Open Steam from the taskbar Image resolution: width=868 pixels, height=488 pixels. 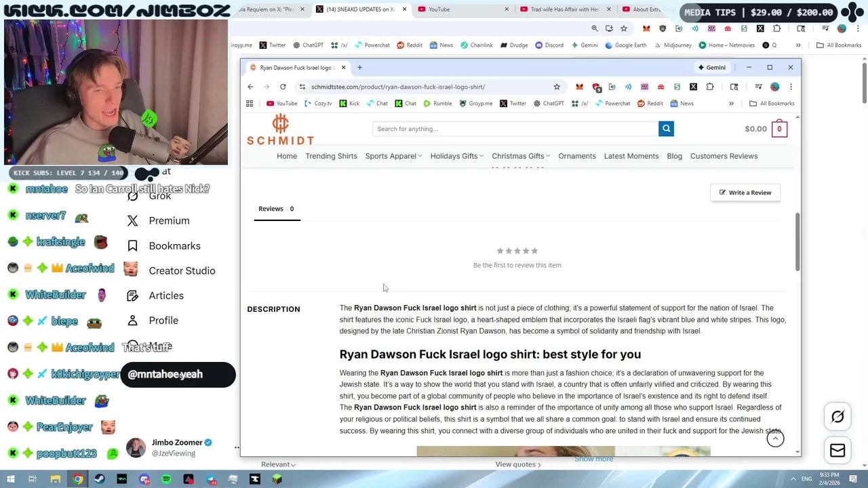coord(100,479)
